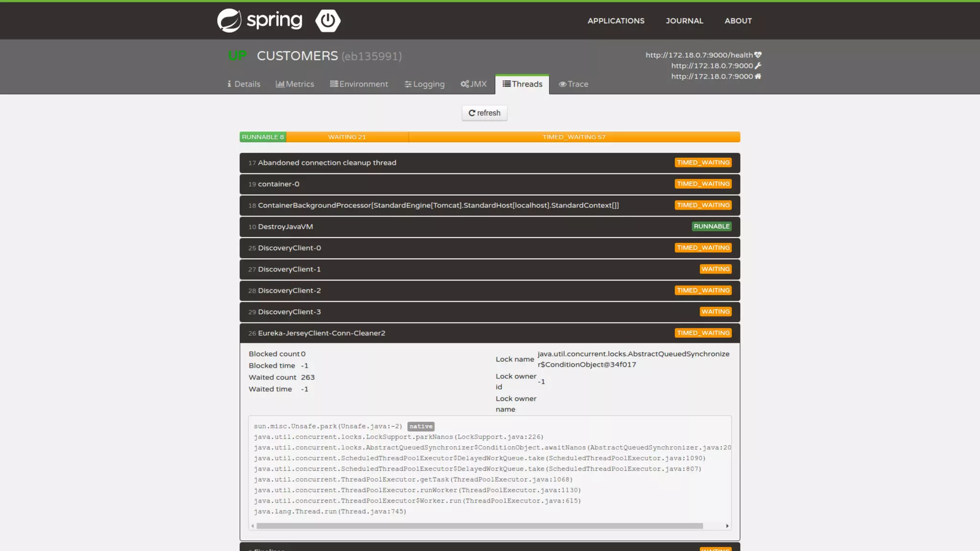Viewport: 980px width, 551px height.
Task: Click the JMX gears icon
Action: tap(465, 84)
